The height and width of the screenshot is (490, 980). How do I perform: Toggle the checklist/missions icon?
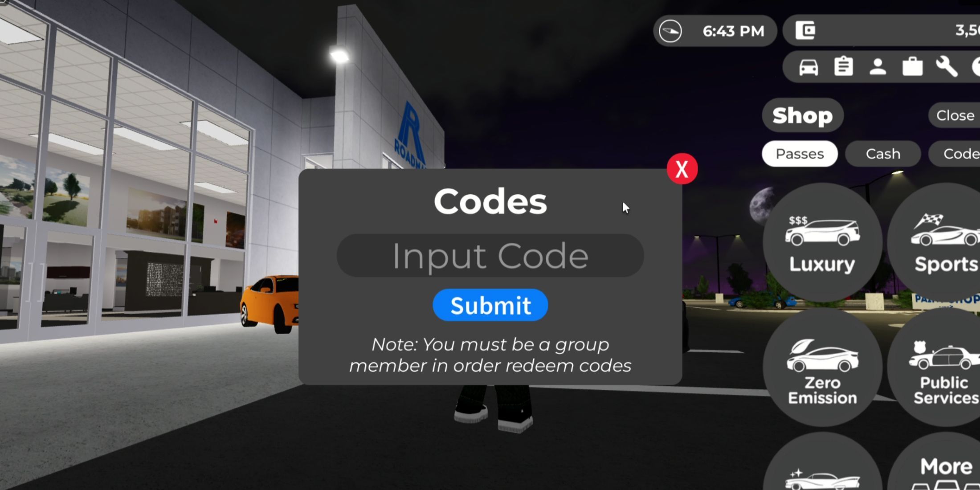pyautogui.click(x=842, y=66)
